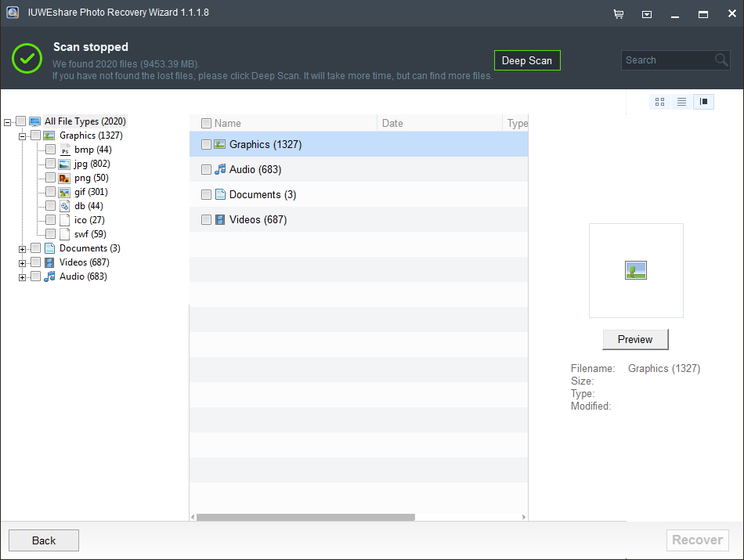Click the scrollbar left arrow

coord(193,517)
